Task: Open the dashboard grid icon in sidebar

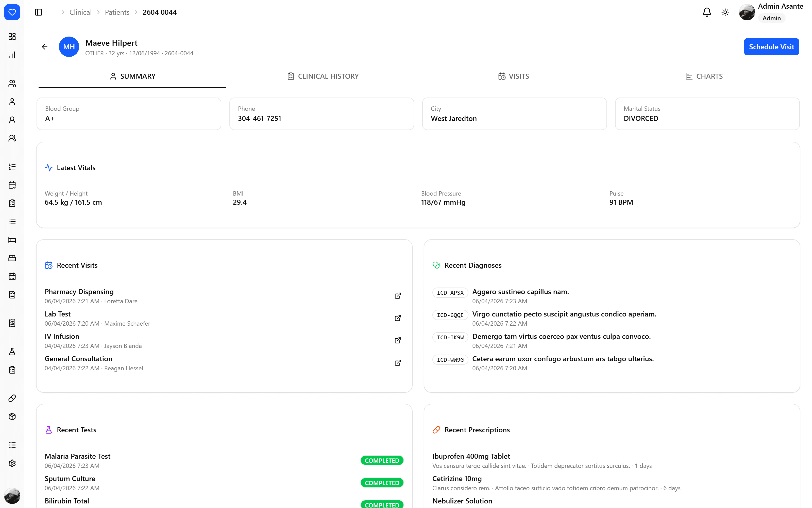Action: coord(12,37)
